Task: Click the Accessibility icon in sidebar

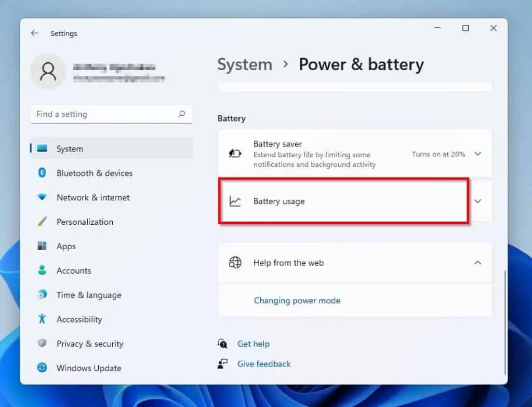Action: 41,319
